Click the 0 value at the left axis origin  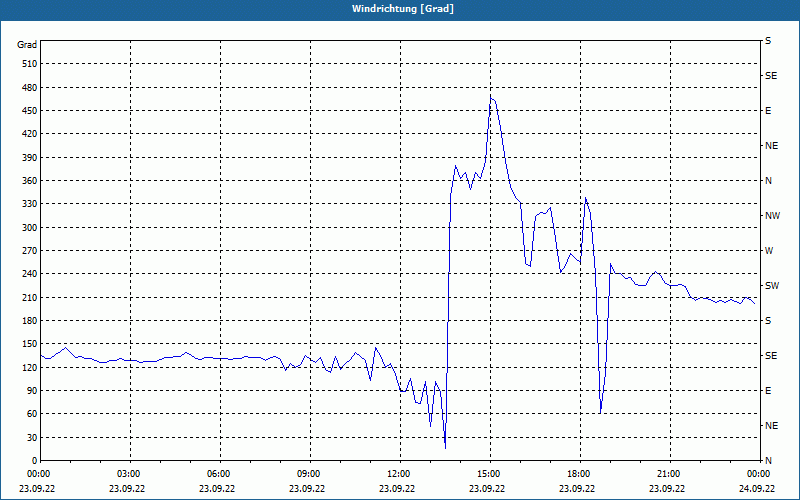35,460
